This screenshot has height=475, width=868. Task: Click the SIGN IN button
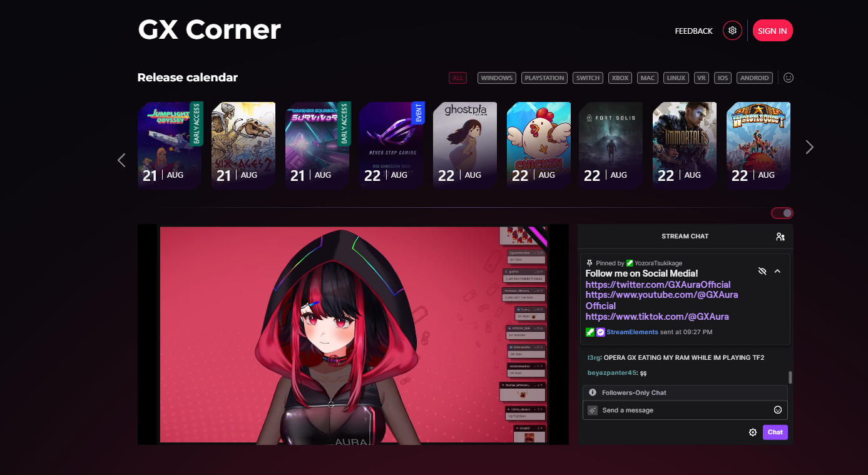pyautogui.click(x=772, y=31)
